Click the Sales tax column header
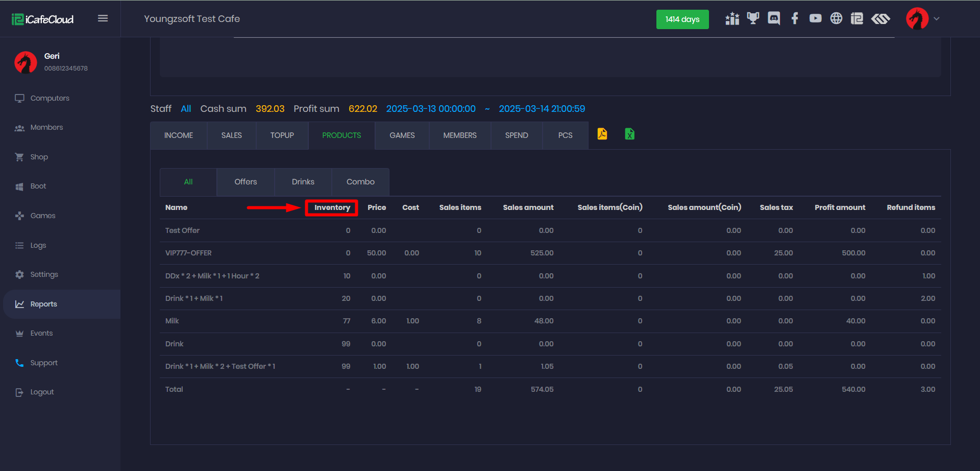The width and height of the screenshot is (980, 471). coord(776,207)
